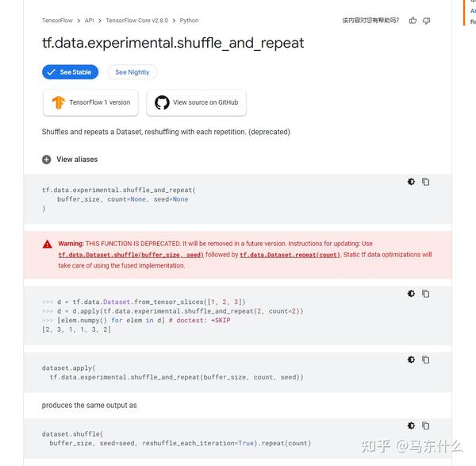The width and height of the screenshot is (476, 466).
Task: Expand the View aliases section
Action: pyautogui.click(x=70, y=160)
